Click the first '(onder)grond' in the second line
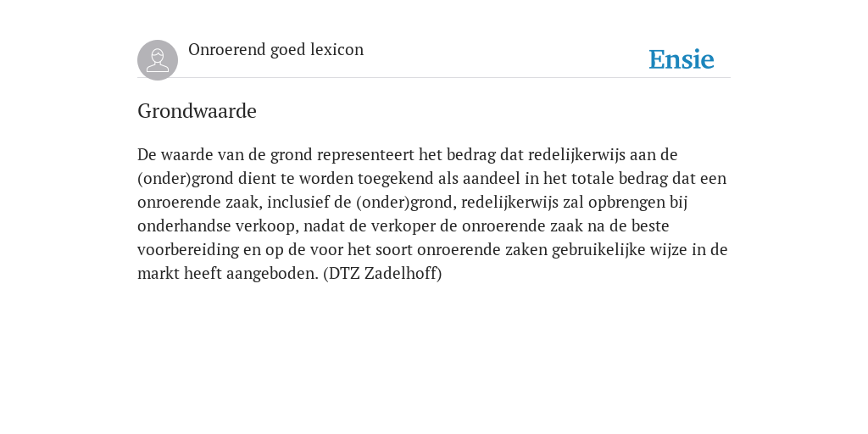This screenshot has height=434, width=868. pyautogui.click(x=186, y=179)
